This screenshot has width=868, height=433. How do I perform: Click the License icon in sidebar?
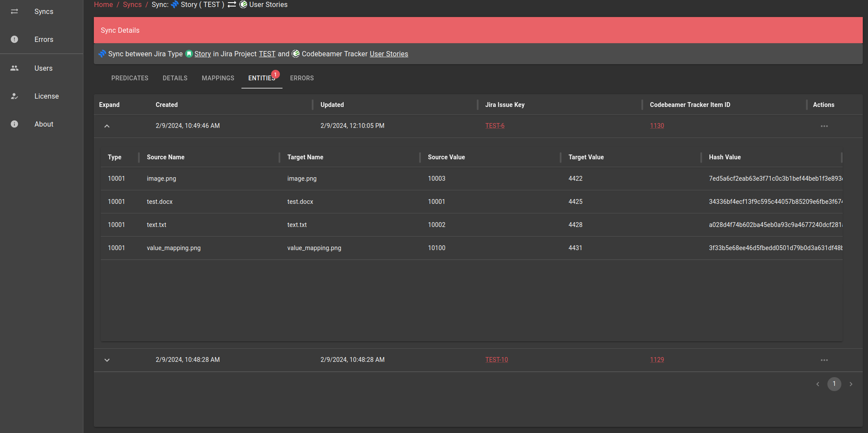[x=14, y=96]
